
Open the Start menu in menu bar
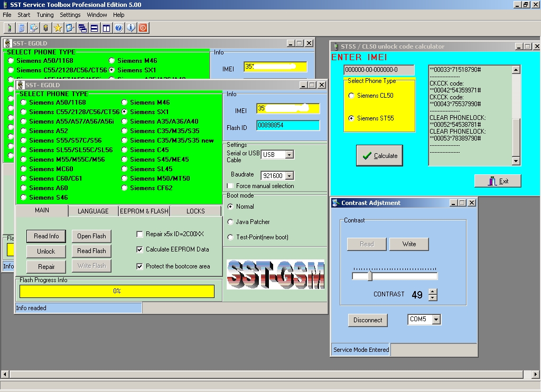point(24,15)
